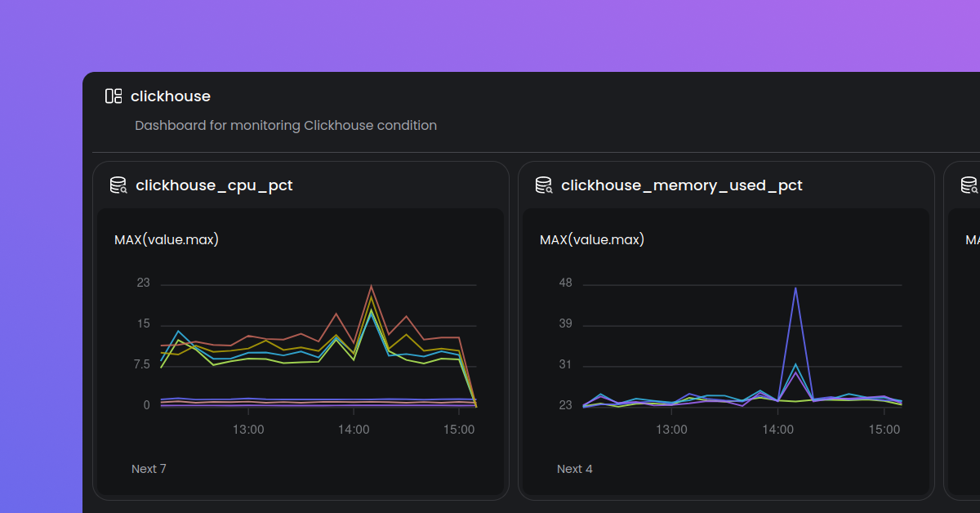Viewport: 980px width, 513px height.
Task: Click the data source icon on the rightmost partial panel
Action: 969,185
